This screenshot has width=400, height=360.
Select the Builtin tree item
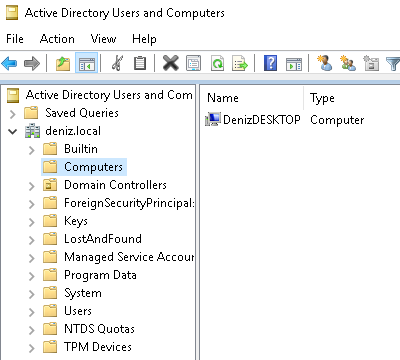(81, 149)
